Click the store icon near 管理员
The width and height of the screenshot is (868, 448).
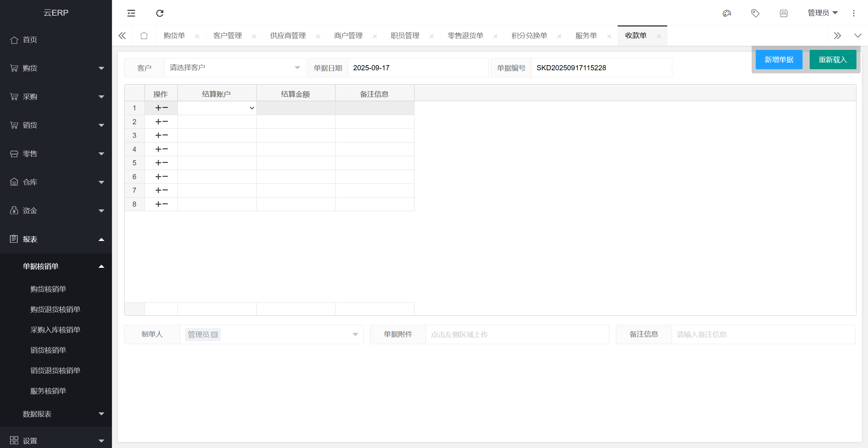click(784, 13)
